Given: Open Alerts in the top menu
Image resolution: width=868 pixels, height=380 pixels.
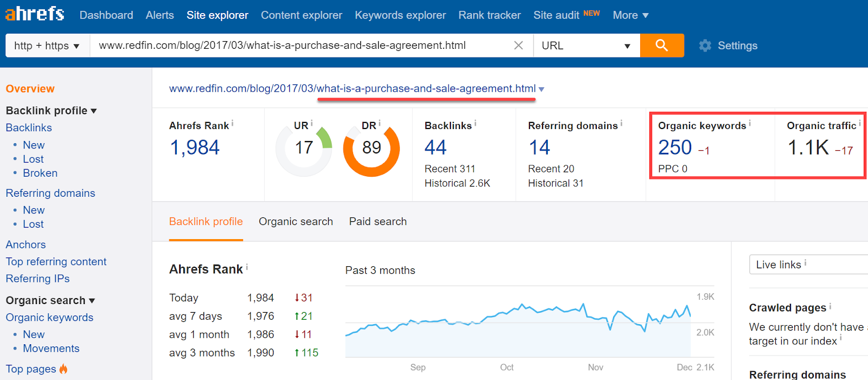Looking at the screenshot, I should click(x=159, y=15).
